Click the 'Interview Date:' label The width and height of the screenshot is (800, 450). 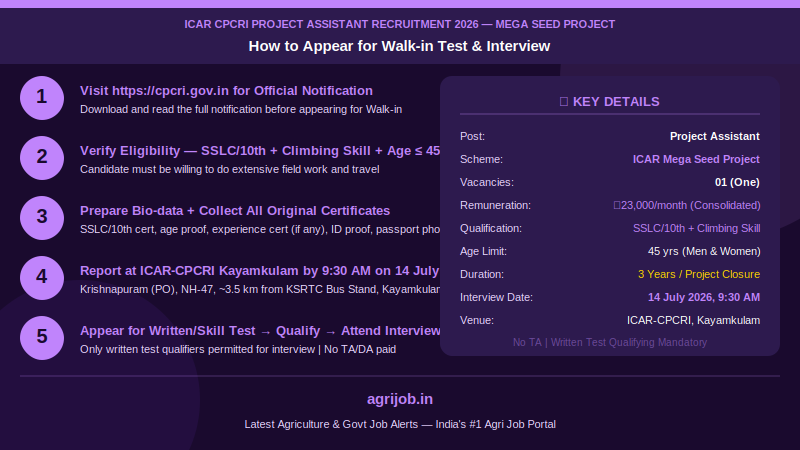[x=496, y=297]
